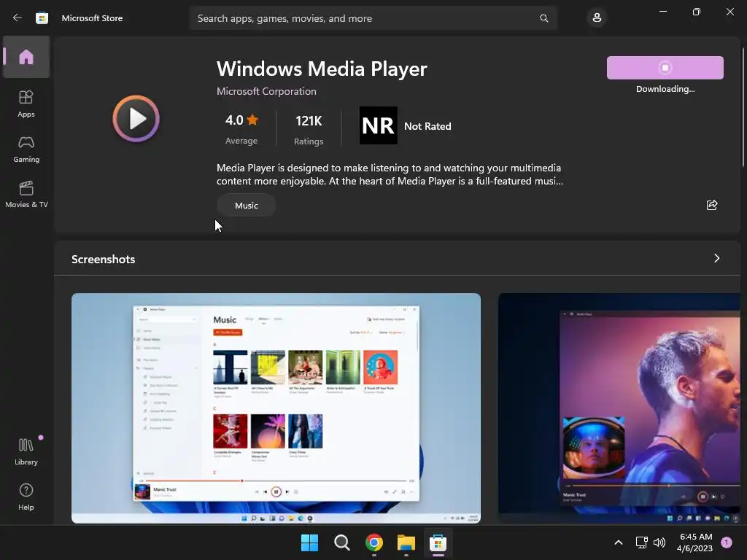
Task: Open the Music library screenshot thumbnail
Action: 276,408
